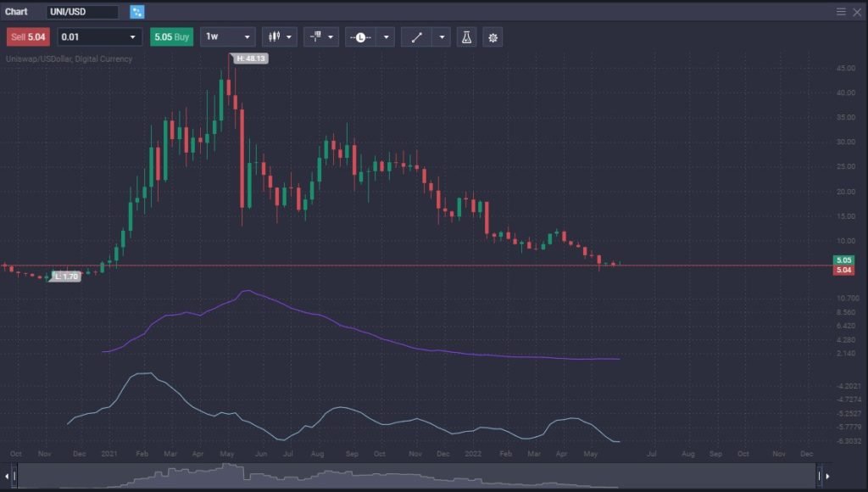Click the left scroll arrow of the timeline
Viewport: 868px width, 492px height.
click(x=6, y=476)
